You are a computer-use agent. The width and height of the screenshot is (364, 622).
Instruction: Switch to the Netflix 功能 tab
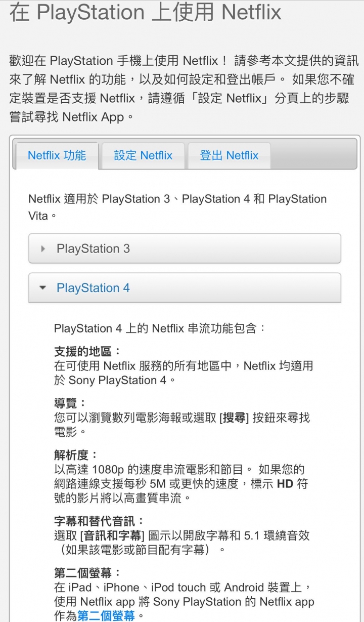tap(57, 155)
